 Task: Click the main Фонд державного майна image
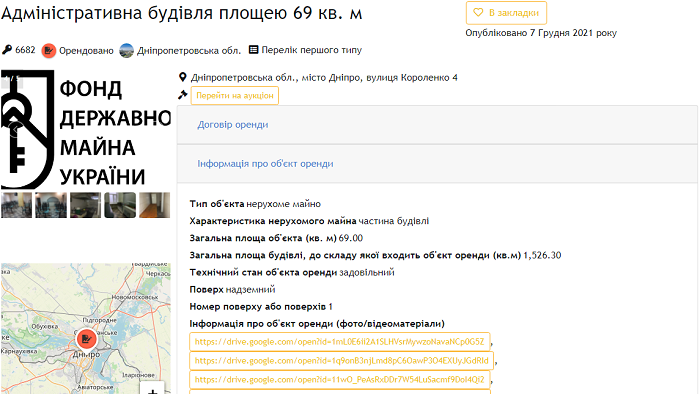[86, 129]
